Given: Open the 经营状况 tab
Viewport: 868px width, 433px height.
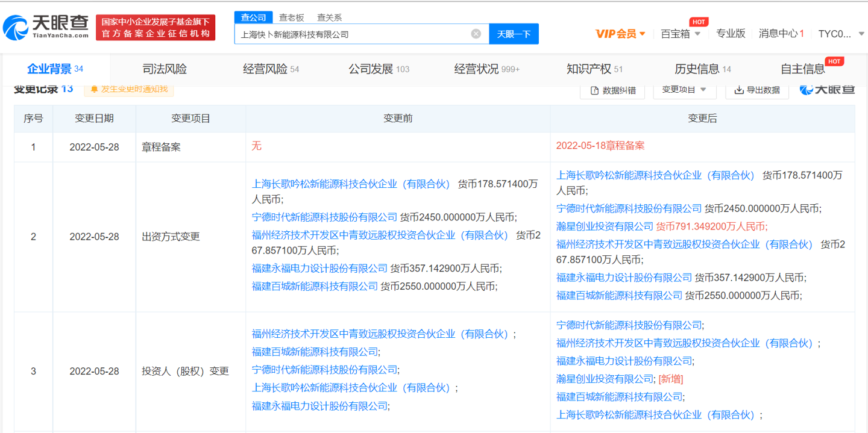Looking at the screenshot, I should (x=487, y=69).
